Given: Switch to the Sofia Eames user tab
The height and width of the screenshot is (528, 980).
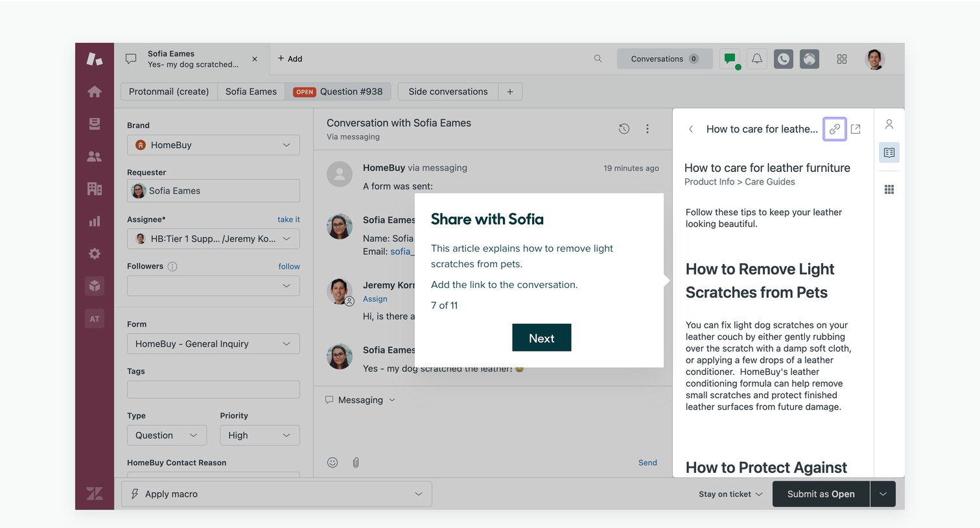Looking at the screenshot, I should (251, 91).
